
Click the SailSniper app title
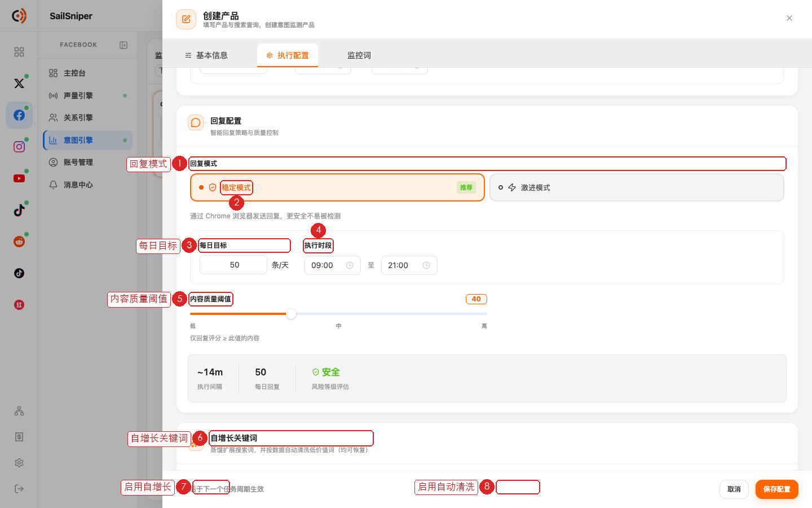(x=71, y=16)
